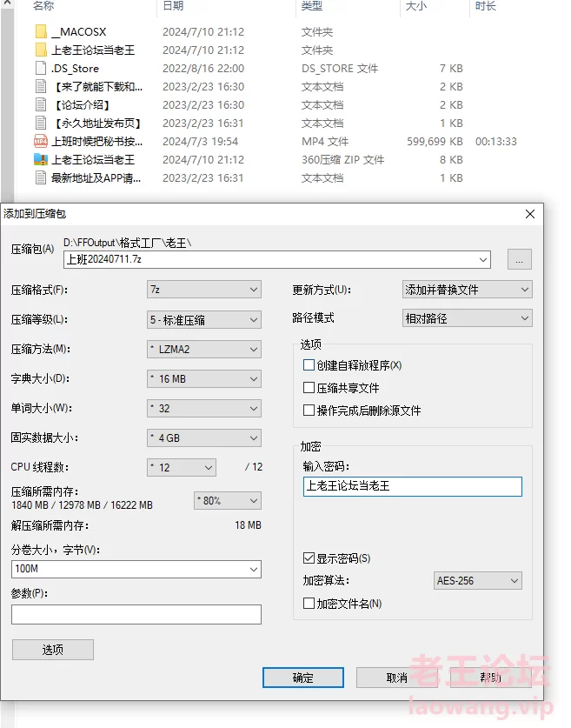Click the 599,699 KB size cell
Screen dimensions: 571x728
pyautogui.click(x=435, y=141)
